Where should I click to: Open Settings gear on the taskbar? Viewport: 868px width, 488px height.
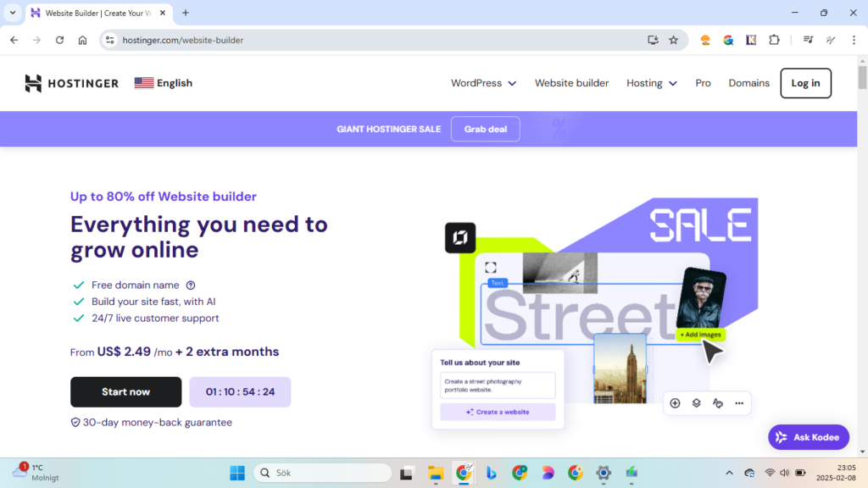[604, 473]
